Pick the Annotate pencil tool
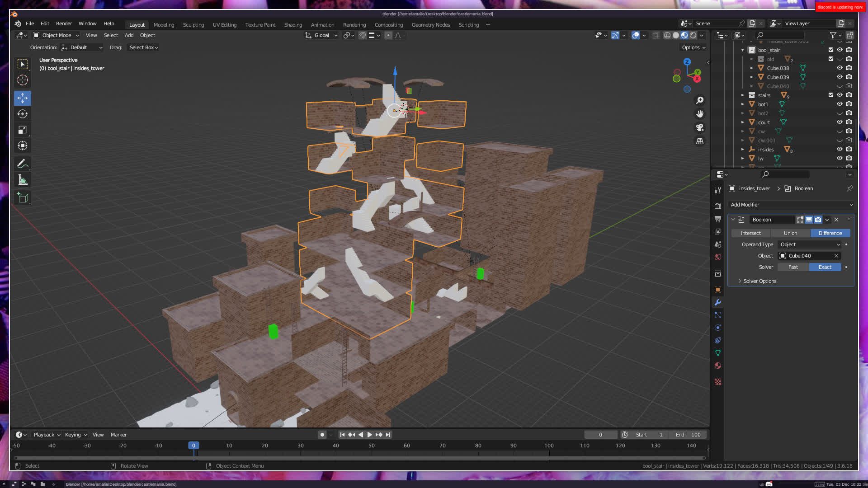This screenshot has width=868, height=488. tap(23, 164)
